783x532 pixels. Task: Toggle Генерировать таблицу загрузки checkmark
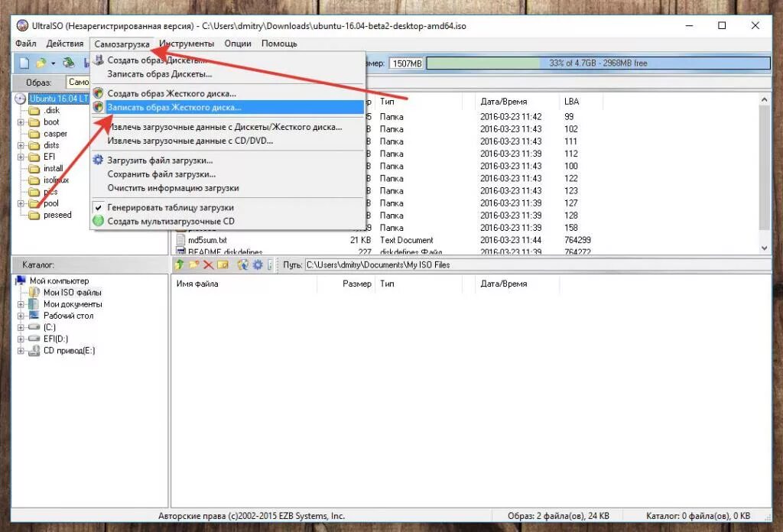coord(99,208)
